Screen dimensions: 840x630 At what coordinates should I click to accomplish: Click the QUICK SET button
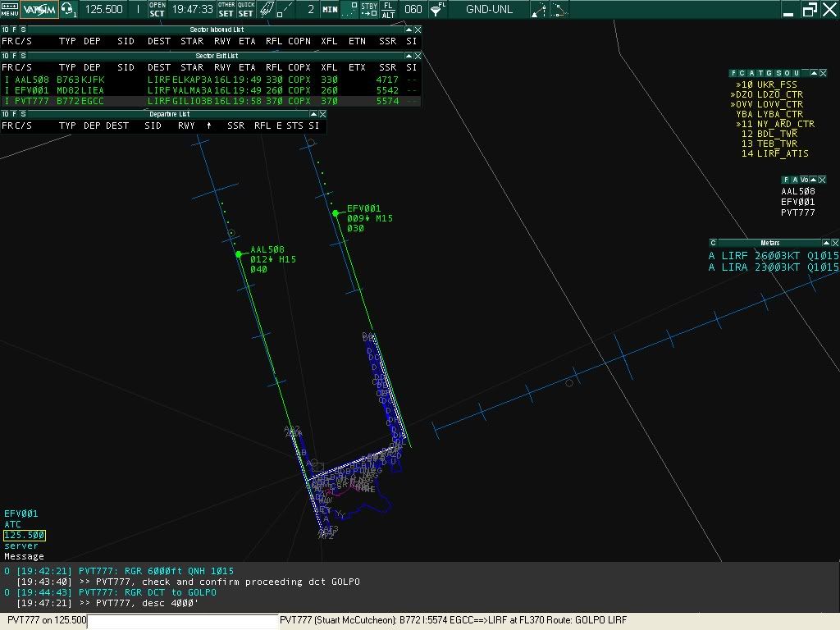click(246, 9)
